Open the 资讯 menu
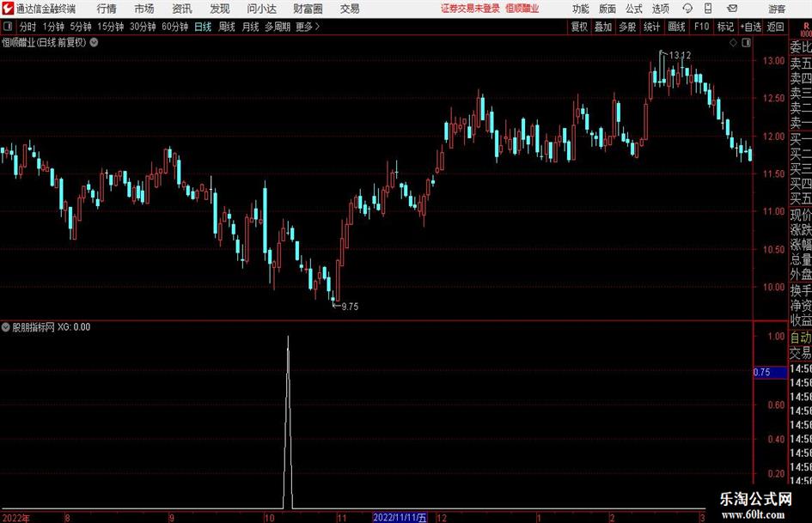Image resolution: width=812 pixels, height=523 pixels. click(x=182, y=9)
